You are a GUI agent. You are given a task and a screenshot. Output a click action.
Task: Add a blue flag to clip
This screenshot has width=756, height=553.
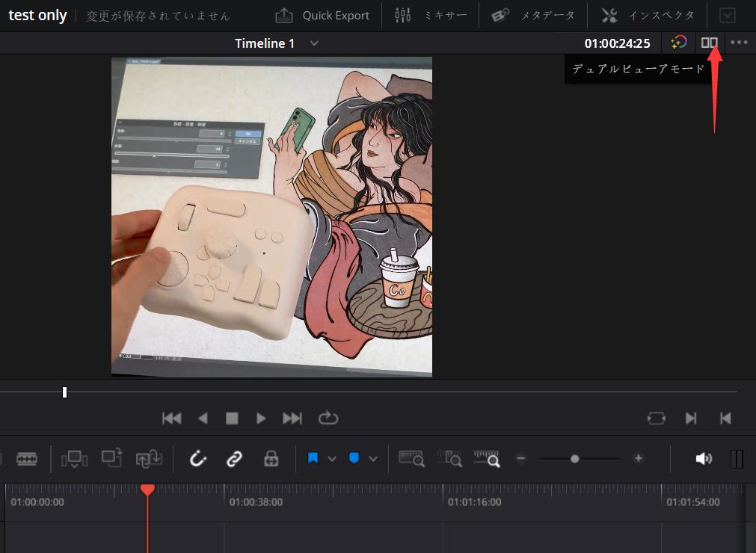313,458
